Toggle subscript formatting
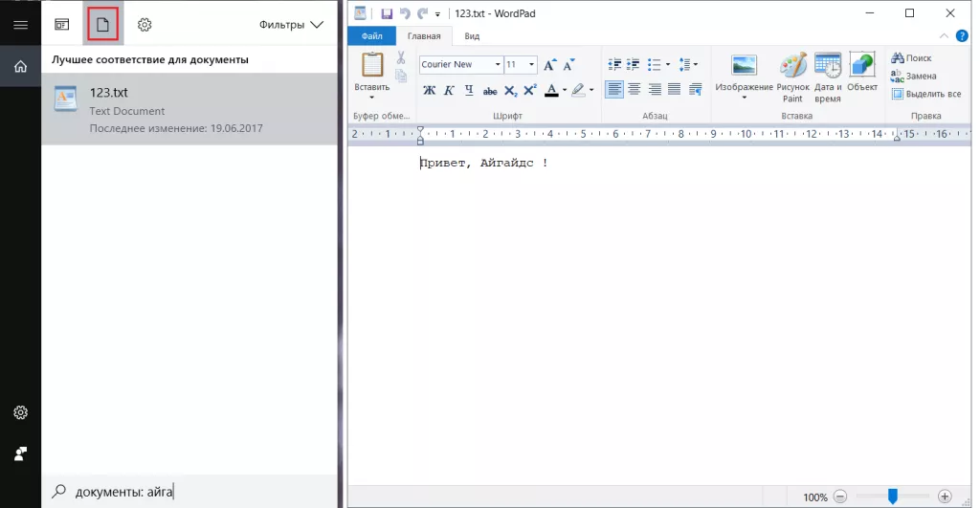The width and height of the screenshot is (980, 508). (511, 91)
